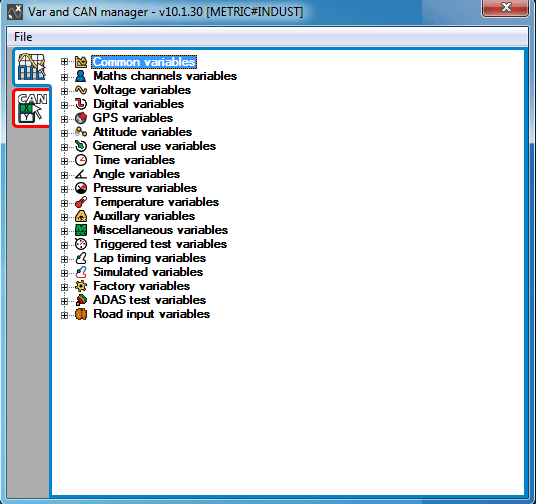Viewport: 536px width, 504px height.
Task: Expand the Maths channels variables node
Action: click(64, 77)
